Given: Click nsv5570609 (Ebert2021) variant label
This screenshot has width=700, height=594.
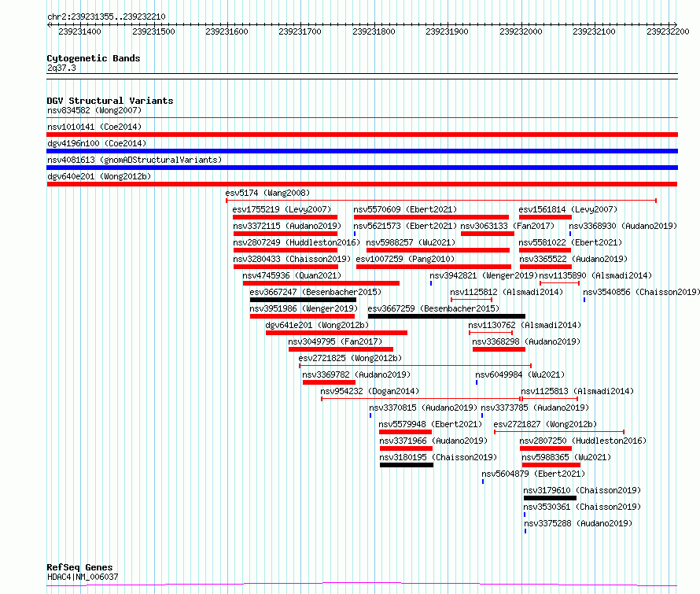Looking at the screenshot, I should point(405,209).
